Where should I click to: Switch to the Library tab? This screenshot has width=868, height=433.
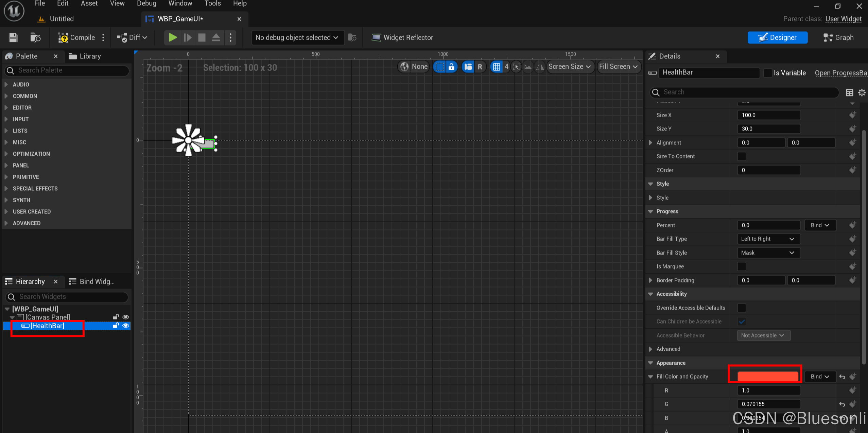[85, 56]
